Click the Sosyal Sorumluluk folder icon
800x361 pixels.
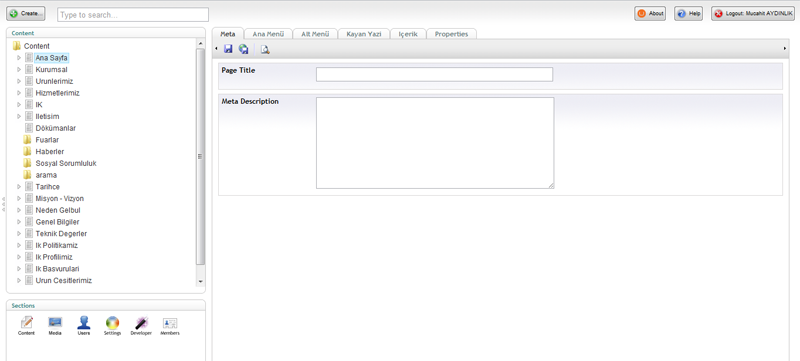click(28, 163)
